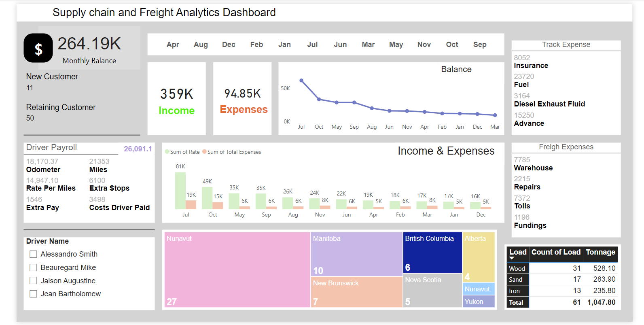Click the dollar sign balance icon

coord(38,48)
